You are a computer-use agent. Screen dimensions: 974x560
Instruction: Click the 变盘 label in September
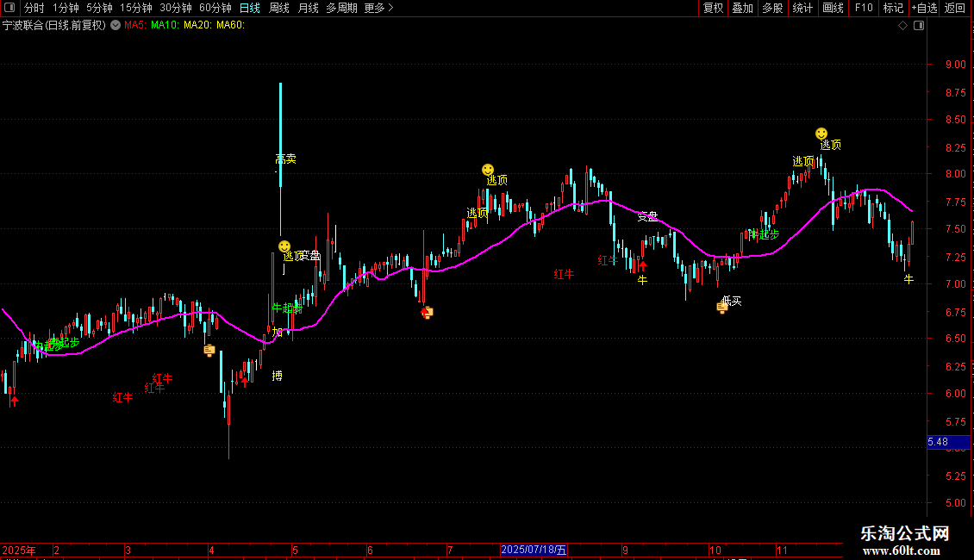647,216
